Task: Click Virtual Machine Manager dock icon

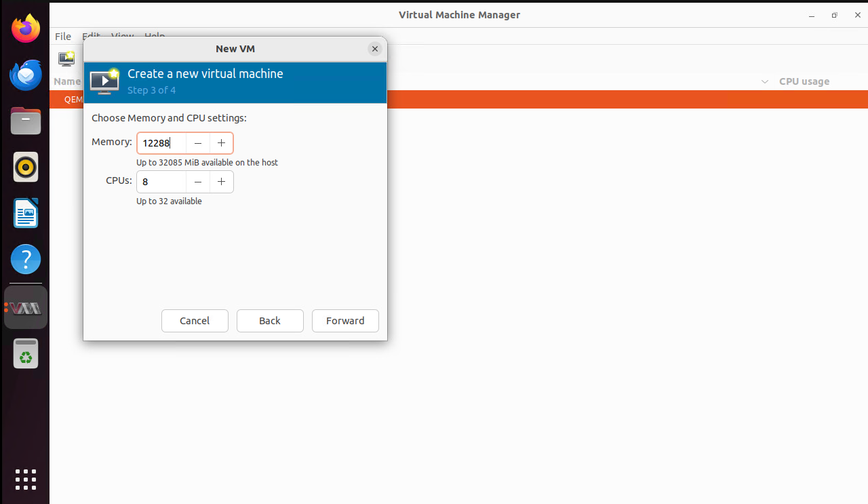Action: 26,308
